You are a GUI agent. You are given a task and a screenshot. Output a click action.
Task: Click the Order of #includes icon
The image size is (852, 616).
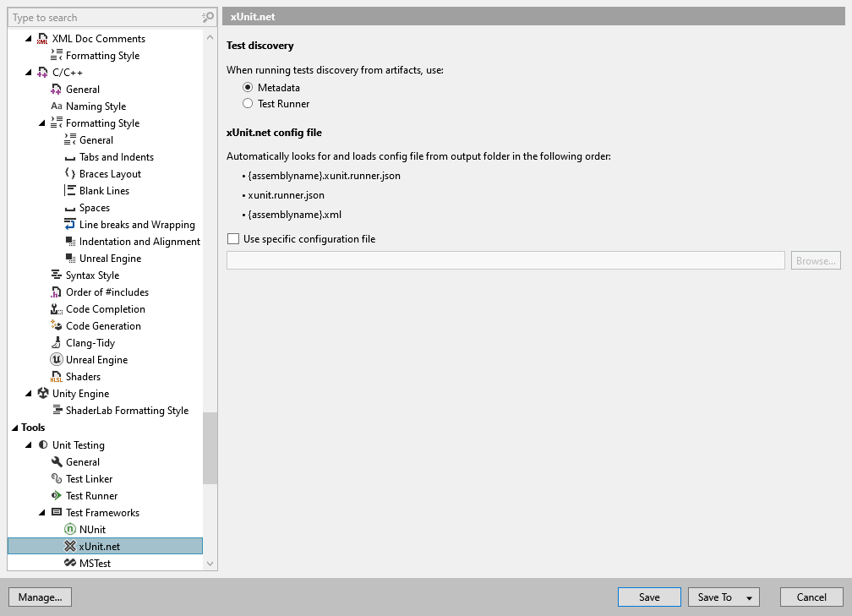(x=56, y=292)
